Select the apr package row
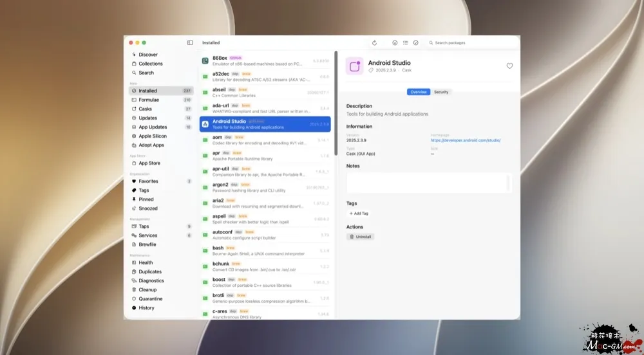 [x=265, y=156]
